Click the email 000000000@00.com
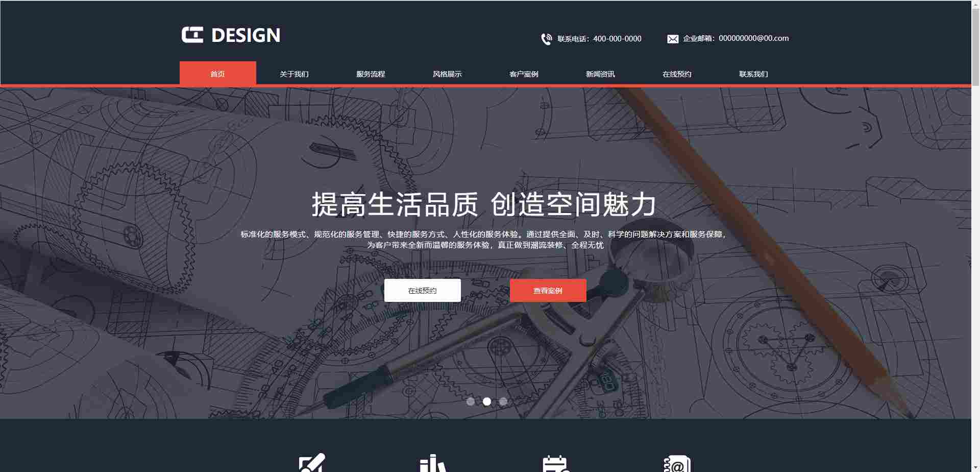Viewport: 980px width, 472px height. (754, 38)
